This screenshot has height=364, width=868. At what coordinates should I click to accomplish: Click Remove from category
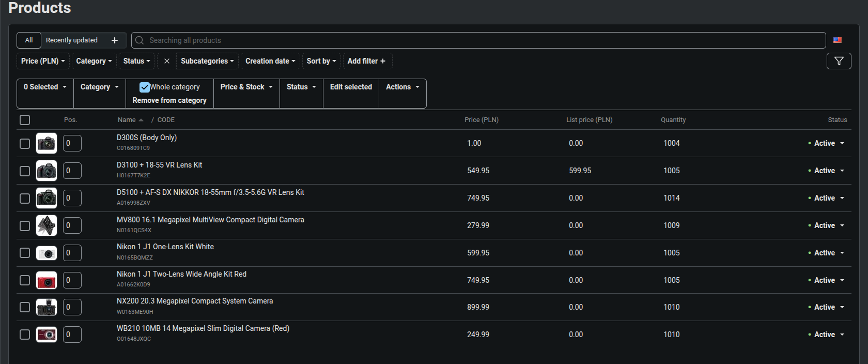coord(169,100)
